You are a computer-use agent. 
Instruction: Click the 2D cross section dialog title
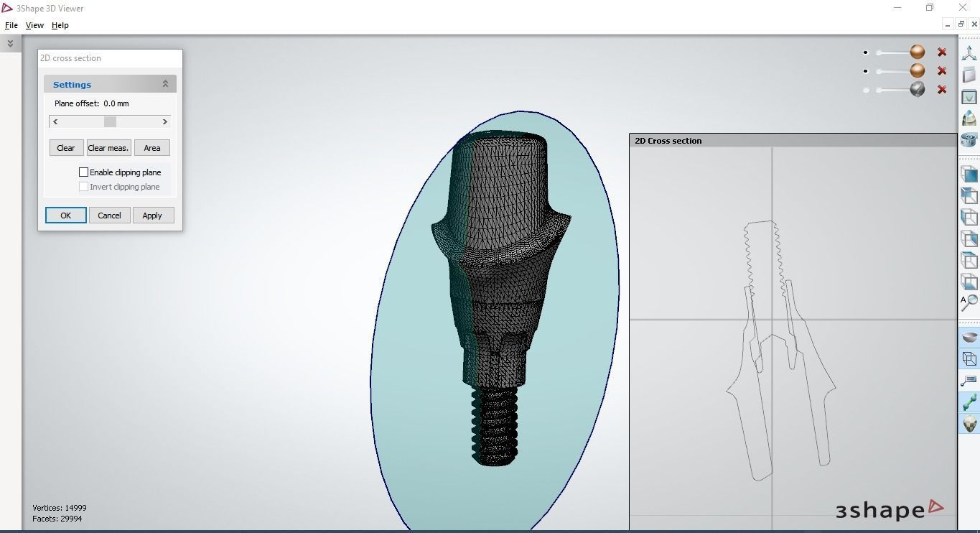coord(70,58)
